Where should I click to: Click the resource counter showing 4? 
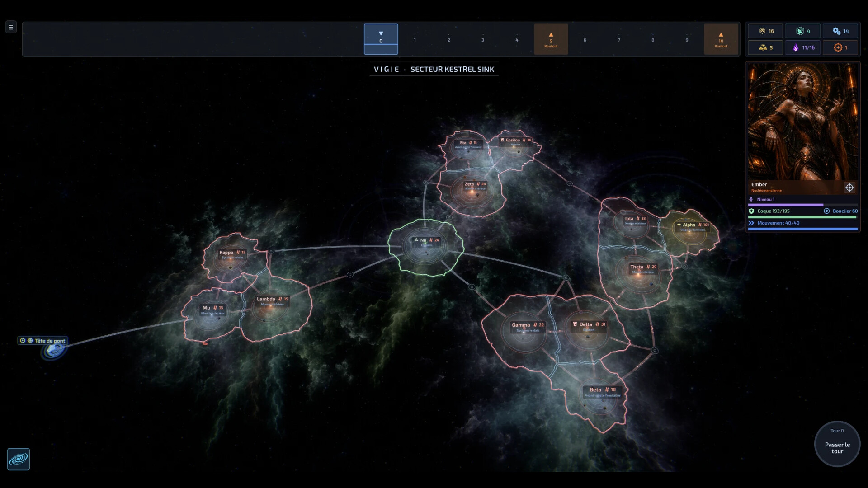802,31
